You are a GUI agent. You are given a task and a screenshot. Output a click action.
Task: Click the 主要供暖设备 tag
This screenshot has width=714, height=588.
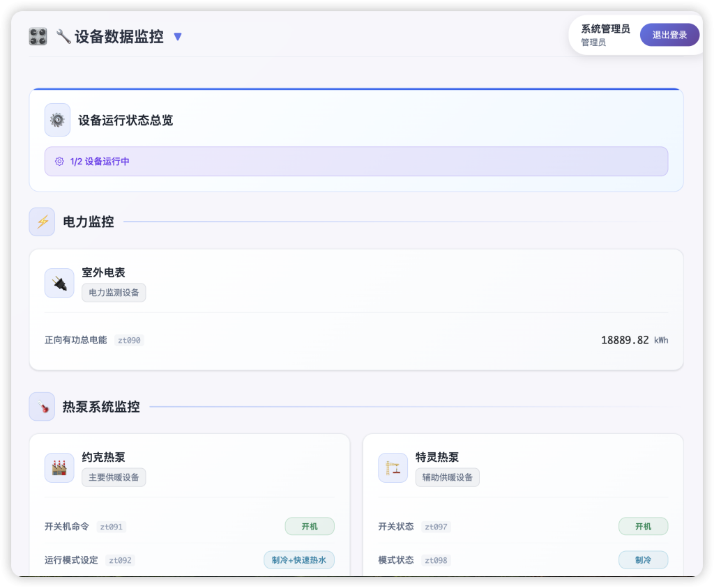[x=114, y=477]
